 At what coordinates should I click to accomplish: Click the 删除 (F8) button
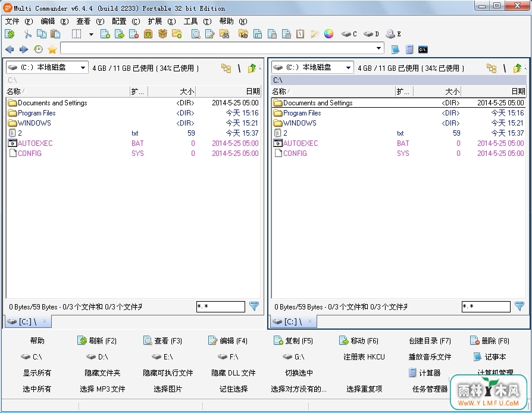[x=490, y=341]
